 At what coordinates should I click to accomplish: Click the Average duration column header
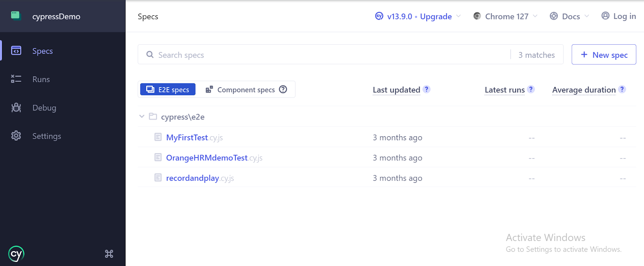pyautogui.click(x=584, y=90)
